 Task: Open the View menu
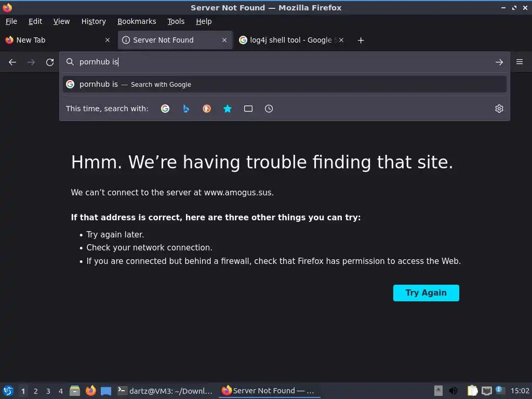61,21
